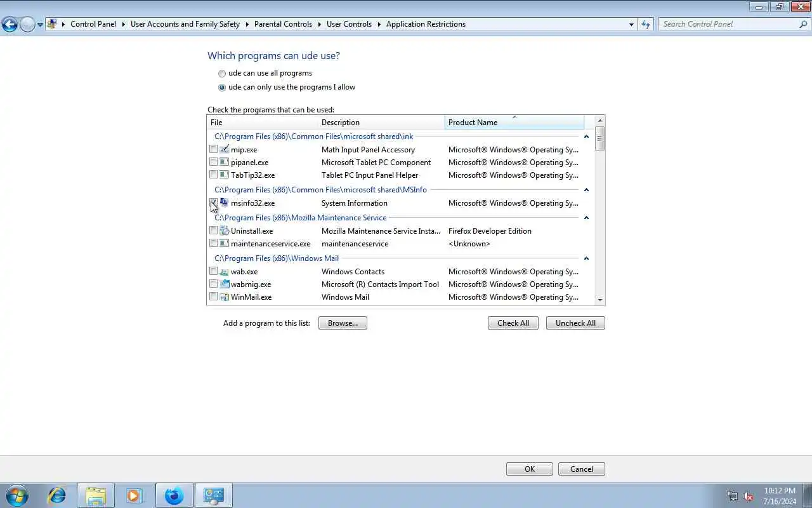Screen dimensions: 812x508
Task: Check the maintenanceservice.exe checkbox
Action: point(213,243)
